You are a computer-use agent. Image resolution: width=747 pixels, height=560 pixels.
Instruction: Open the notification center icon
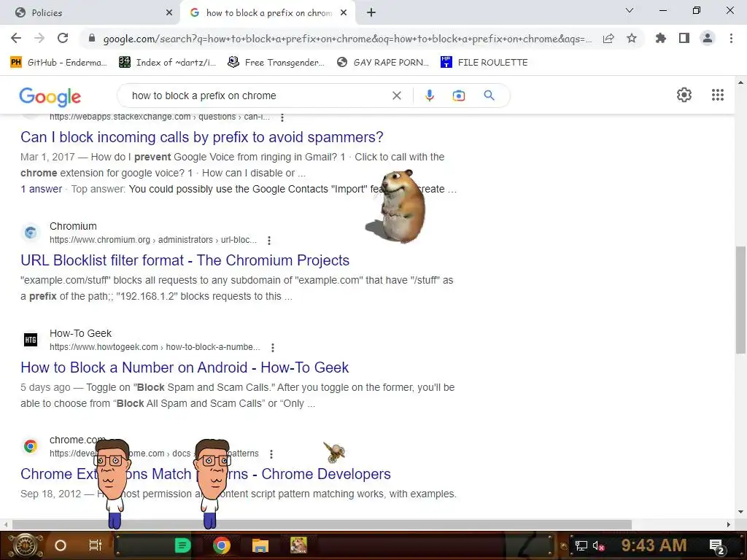point(717,546)
